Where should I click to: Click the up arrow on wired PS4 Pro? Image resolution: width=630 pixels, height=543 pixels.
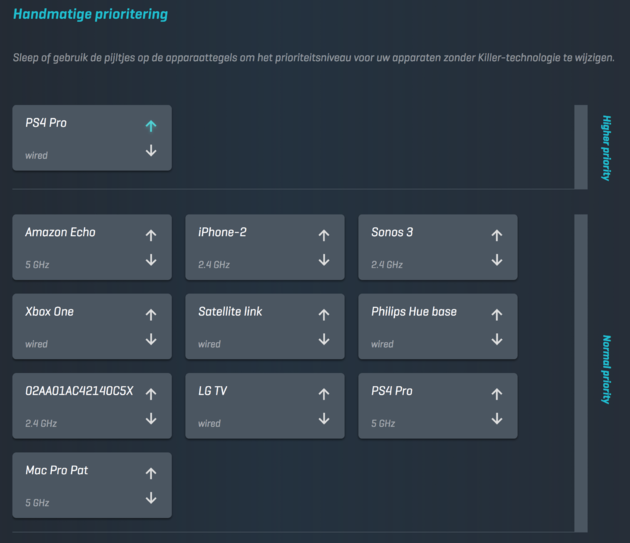(x=151, y=126)
